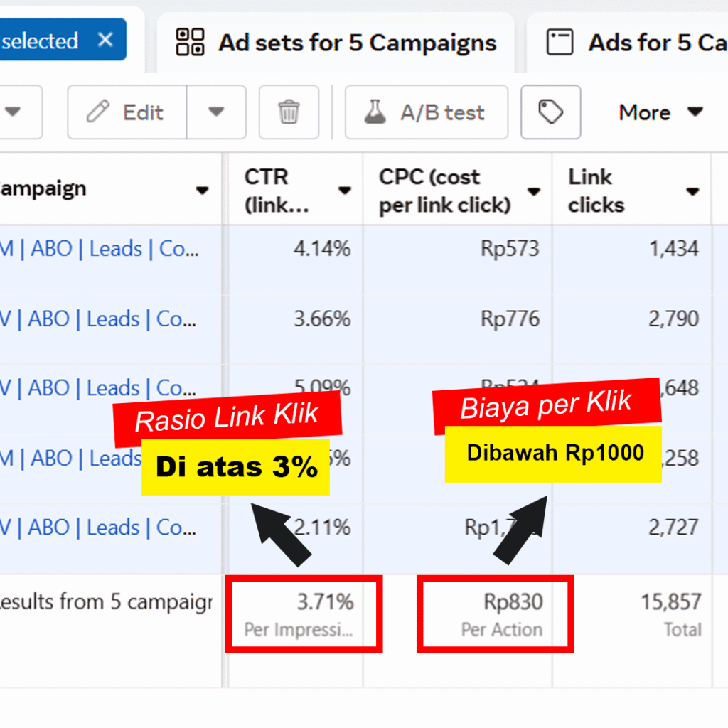Open the Ad sets for 5 Campaigns tab
The height and width of the screenshot is (728, 728).
336,43
